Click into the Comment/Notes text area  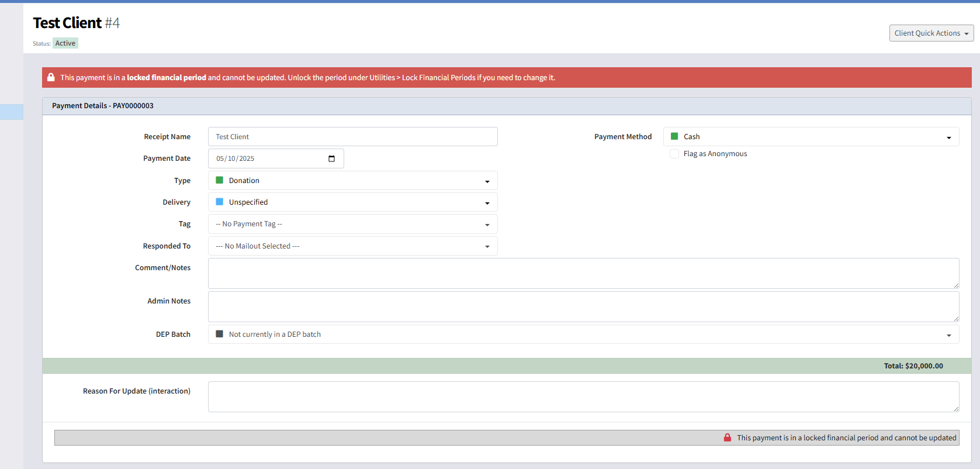coord(584,273)
